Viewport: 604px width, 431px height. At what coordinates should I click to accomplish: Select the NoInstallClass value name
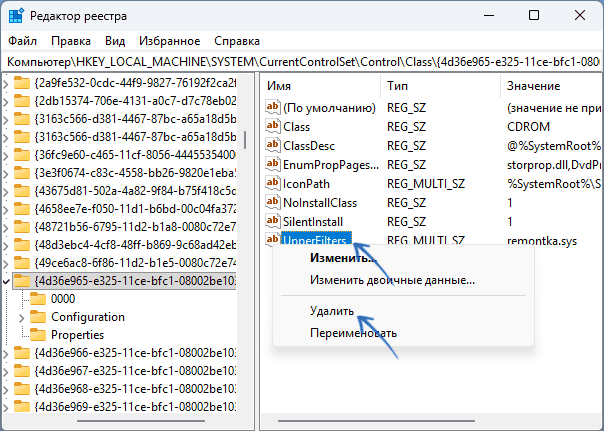pyautogui.click(x=320, y=203)
